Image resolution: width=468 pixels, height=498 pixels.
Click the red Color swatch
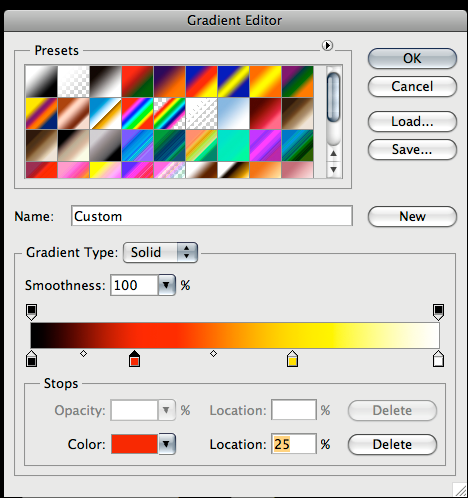(134, 444)
